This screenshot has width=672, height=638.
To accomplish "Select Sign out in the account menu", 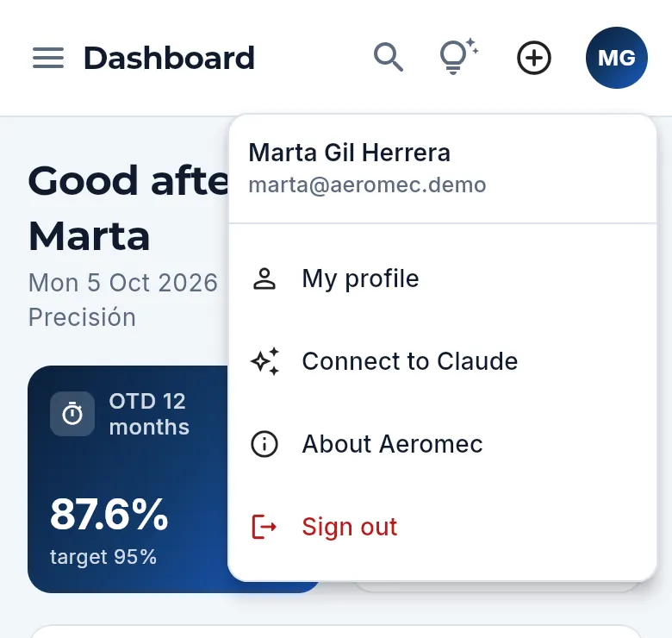I will click(x=442, y=526).
